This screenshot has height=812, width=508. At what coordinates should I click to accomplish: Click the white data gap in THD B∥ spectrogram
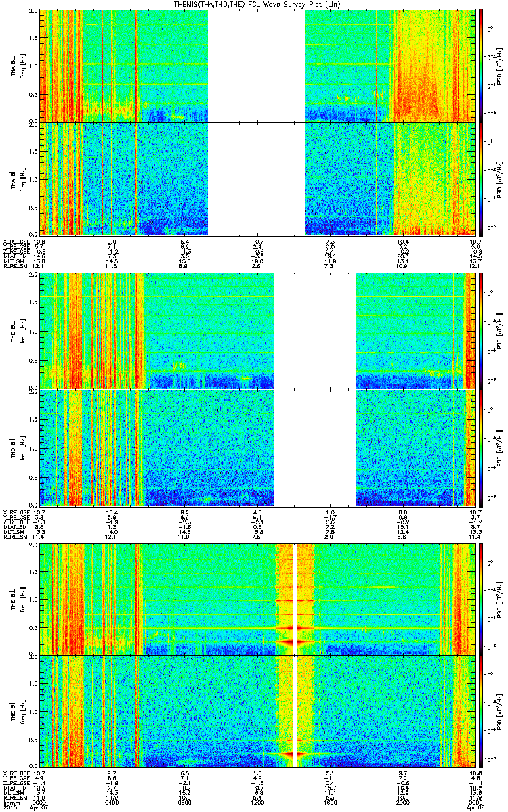(315, 448)
